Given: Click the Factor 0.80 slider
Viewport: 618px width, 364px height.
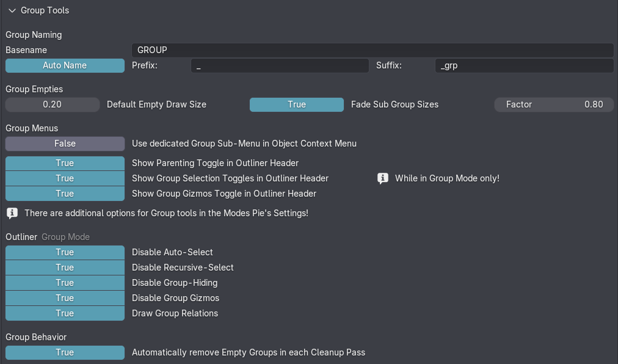Looking at the screenshot, I should point(554,104).
